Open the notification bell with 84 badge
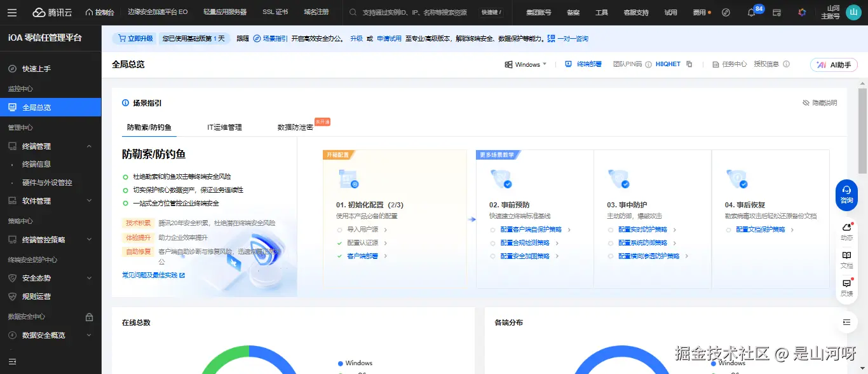Viewport: 868px width, 374px height. (751, 12)
